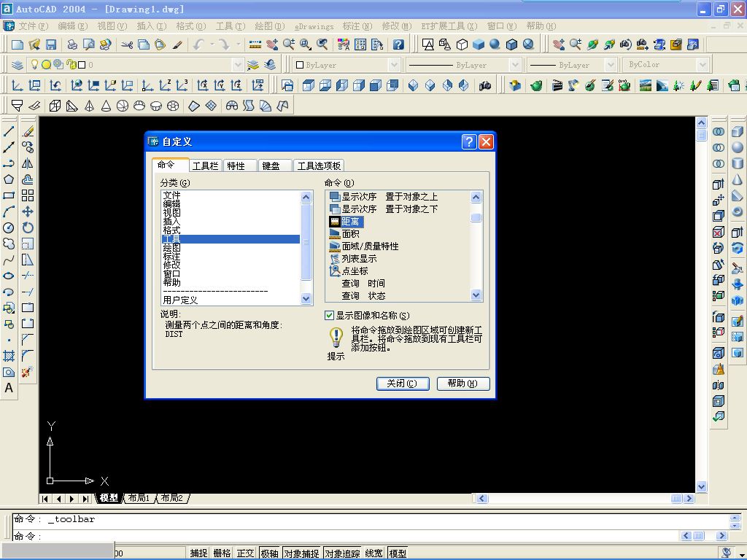
Task: Open the Layer Properties Manager icon
Action: pyautogui.click(x=18, y=64)
